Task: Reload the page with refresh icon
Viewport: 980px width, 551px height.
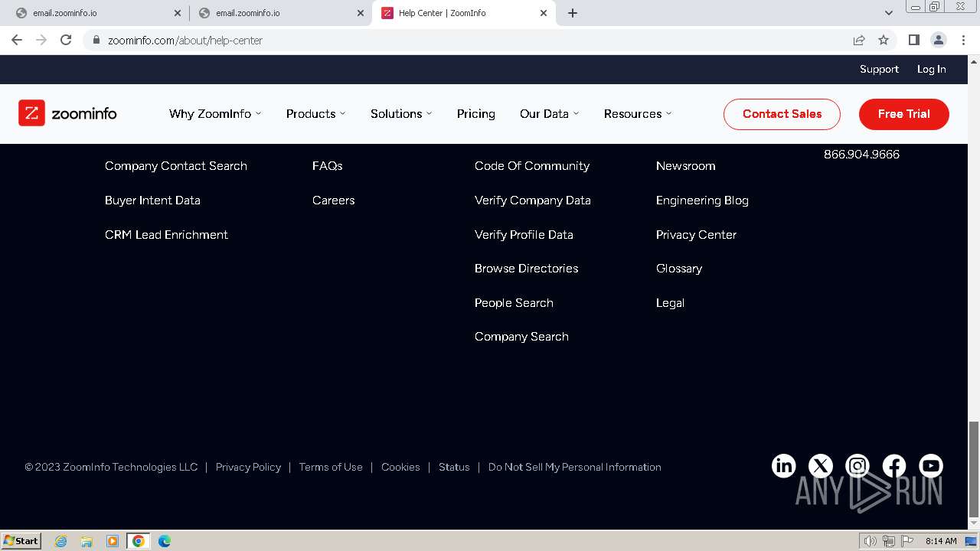Action: coord(66,40)
